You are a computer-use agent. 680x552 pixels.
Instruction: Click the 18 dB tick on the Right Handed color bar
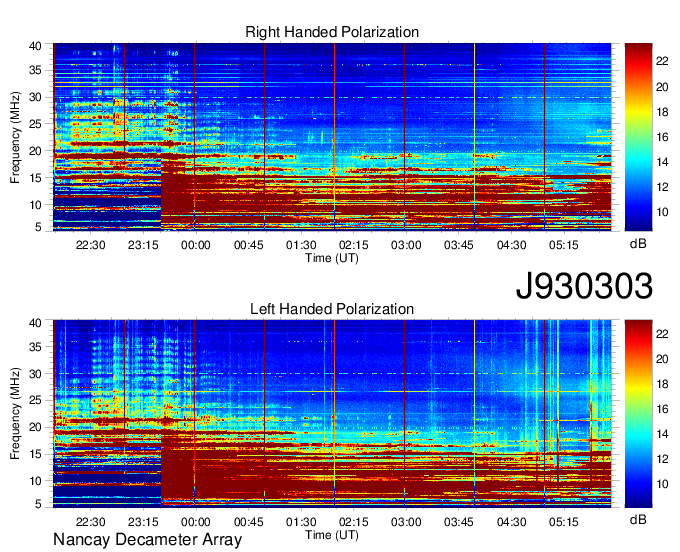click(x=662, y=112)
